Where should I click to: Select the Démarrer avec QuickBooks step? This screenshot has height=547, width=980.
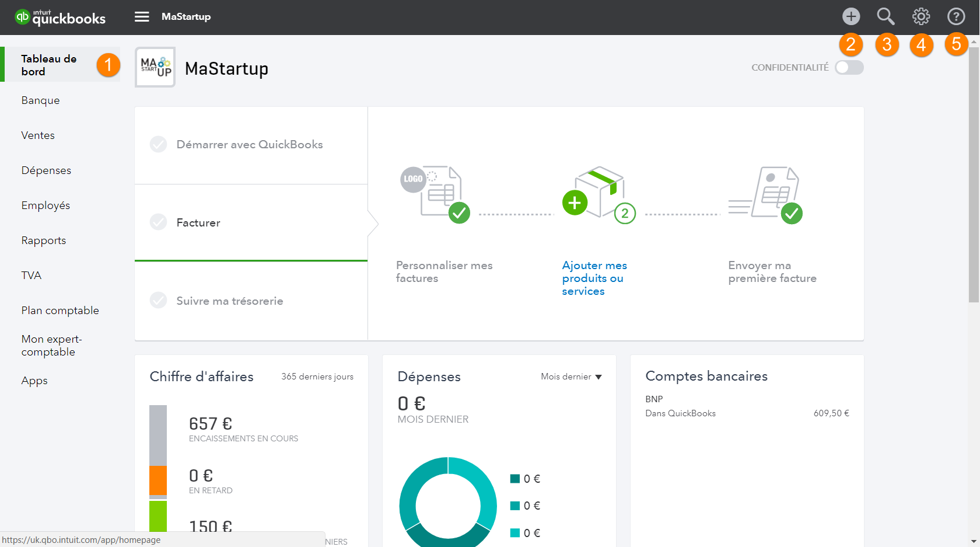tap(251, 145)
